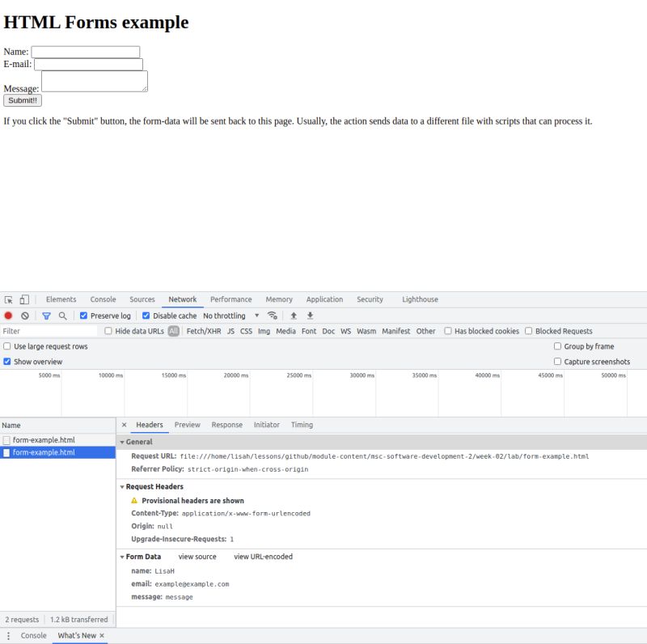Image resolution: width=647 pixels, height=644 pixels.
Task: Toggle the device toolbar icon
Action: (x=24, y=299)
